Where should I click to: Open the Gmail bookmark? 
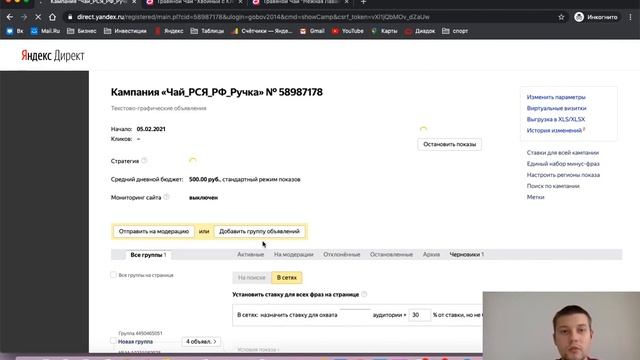312,31
